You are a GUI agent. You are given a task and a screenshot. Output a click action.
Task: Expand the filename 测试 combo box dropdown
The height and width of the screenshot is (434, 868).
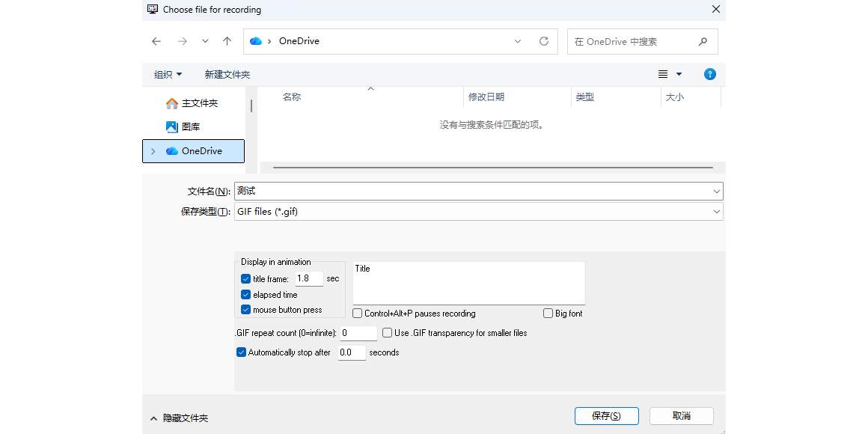click(716, 191)
